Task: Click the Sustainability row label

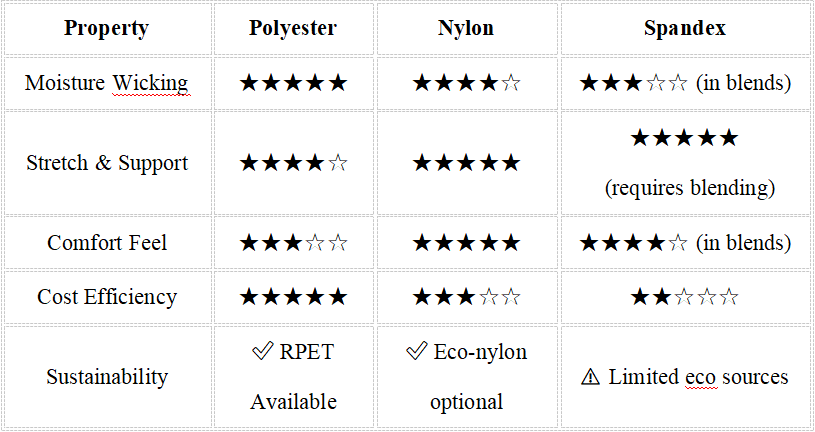Action: pyautogui.click(x=107, y=376)
